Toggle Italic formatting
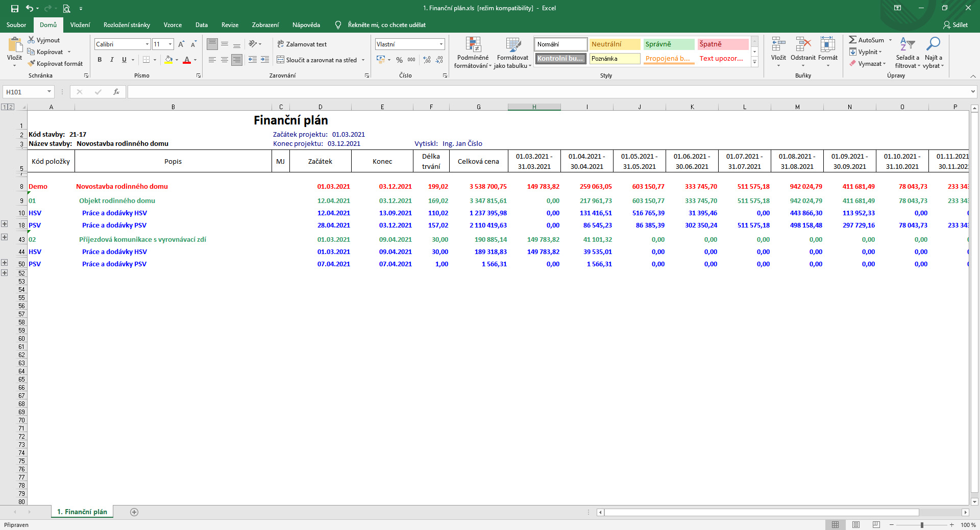 click(x=112, y=60)
